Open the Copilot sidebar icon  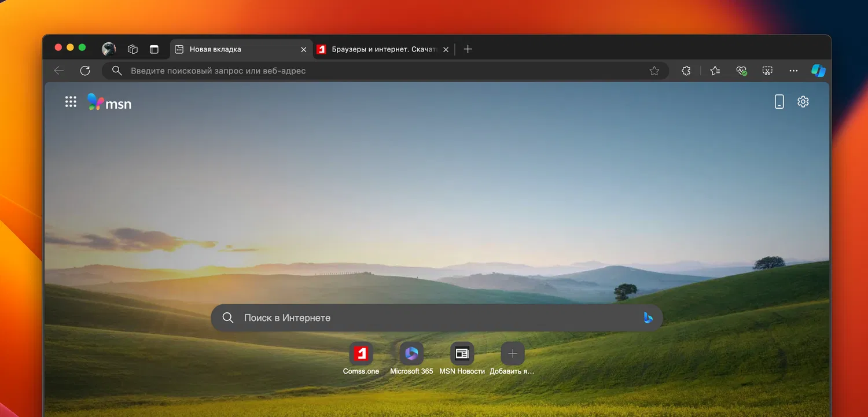818,71
